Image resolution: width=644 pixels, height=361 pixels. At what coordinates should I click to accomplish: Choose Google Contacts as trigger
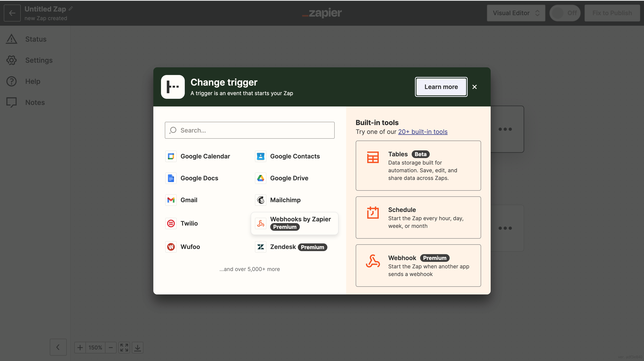(x=295, y=156)
